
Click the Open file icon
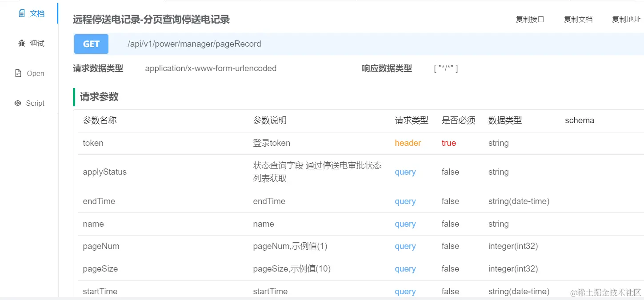18,73
